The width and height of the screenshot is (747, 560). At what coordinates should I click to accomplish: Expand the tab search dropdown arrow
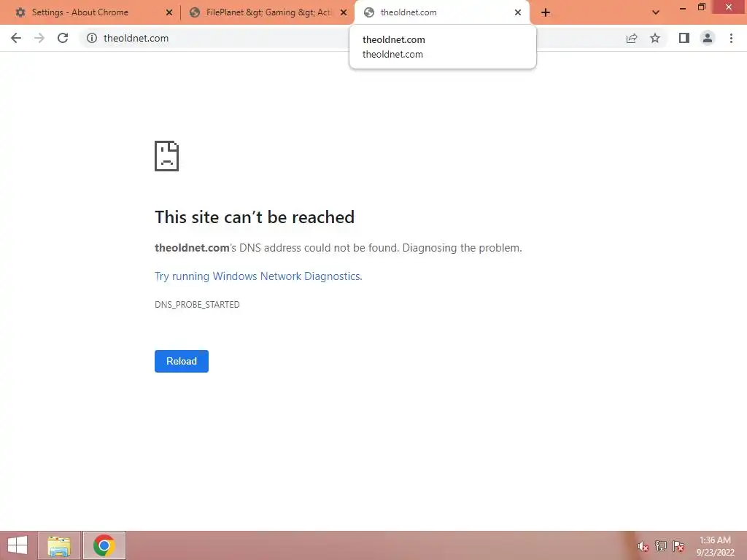pos(656,13)
